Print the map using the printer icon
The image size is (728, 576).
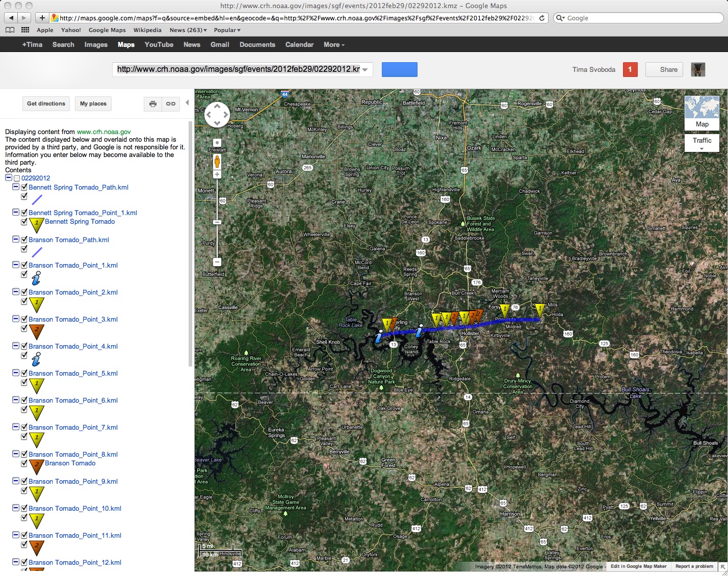coord(152,103)
